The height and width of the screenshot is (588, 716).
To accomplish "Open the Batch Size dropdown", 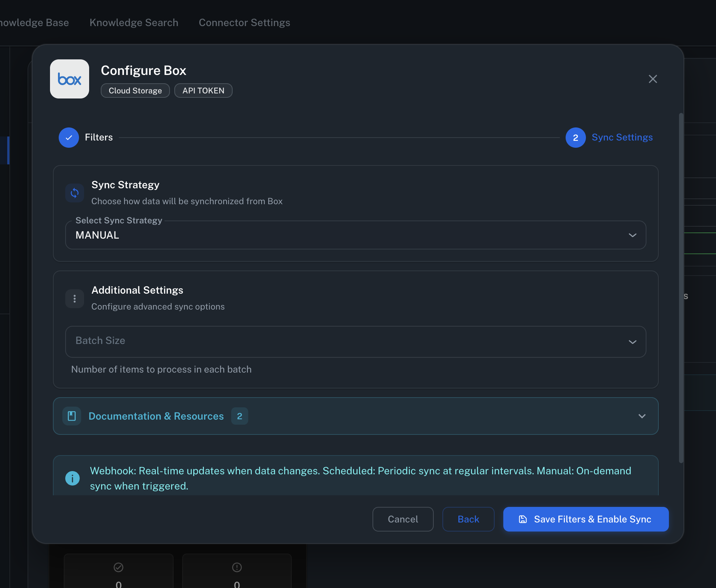I will [633, 341].
